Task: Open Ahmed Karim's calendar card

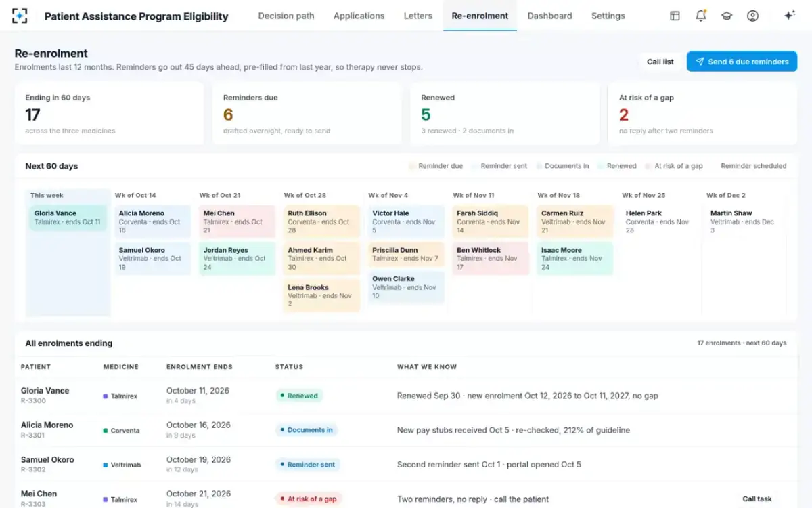Action: (321, 259)
